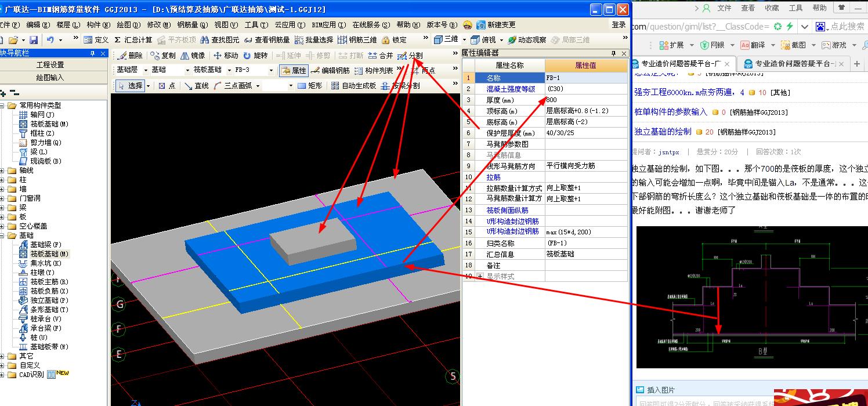Screen dimensions: 868x406
Task: Run 汇总计算 summary calculation
Action: (x=133, y=40)
